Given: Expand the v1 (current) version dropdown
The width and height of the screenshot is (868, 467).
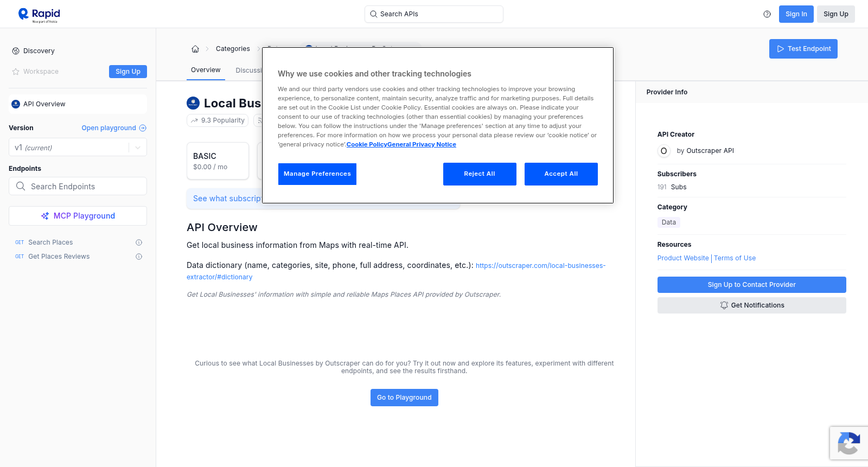Looking at the screenshot, I should pos(78,148).
